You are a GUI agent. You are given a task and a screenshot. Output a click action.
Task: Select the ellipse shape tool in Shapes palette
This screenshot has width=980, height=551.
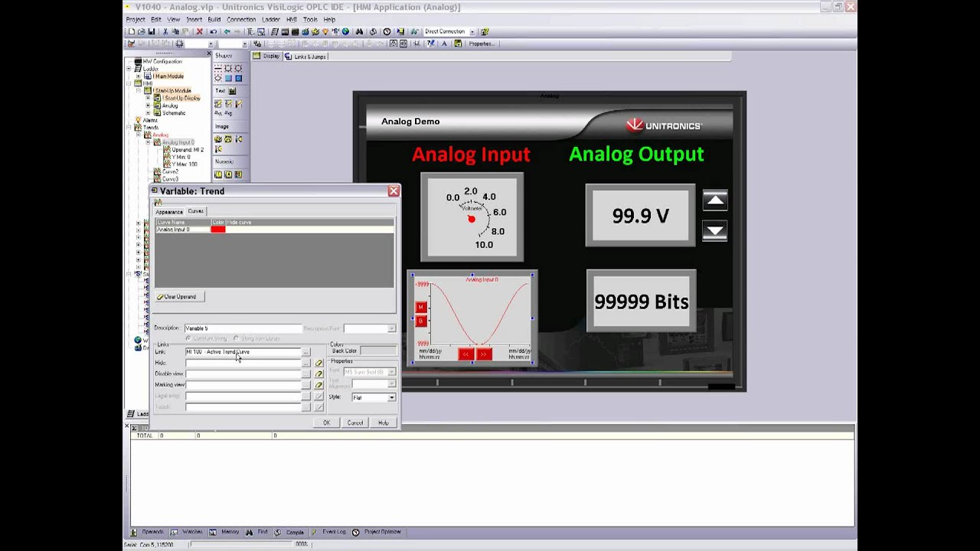217,78
